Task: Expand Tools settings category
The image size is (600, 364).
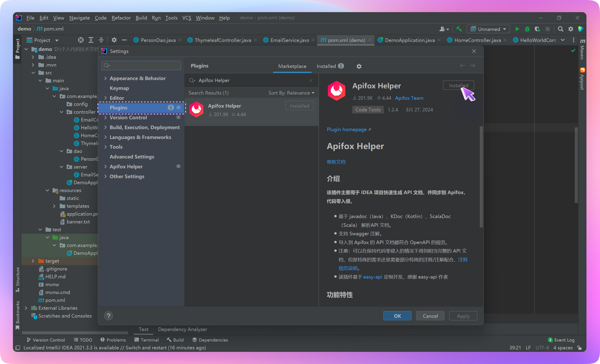Action: [106, 147]
